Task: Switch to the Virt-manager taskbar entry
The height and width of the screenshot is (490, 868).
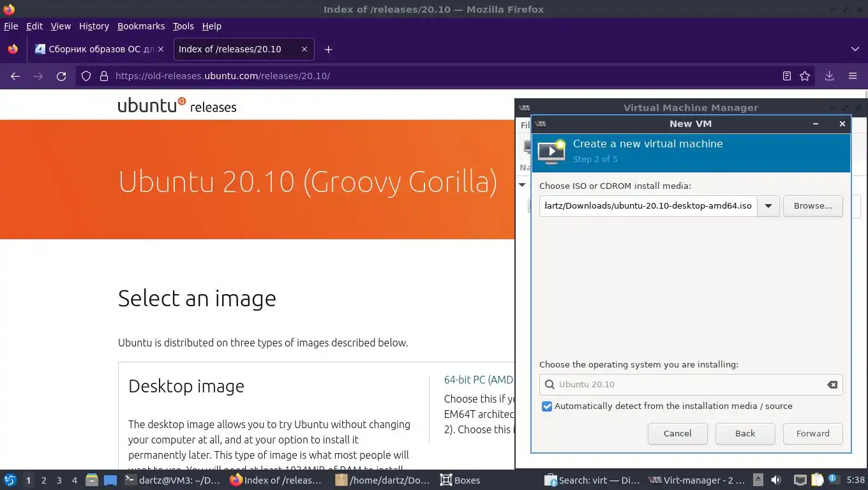Action: [696, 480]
